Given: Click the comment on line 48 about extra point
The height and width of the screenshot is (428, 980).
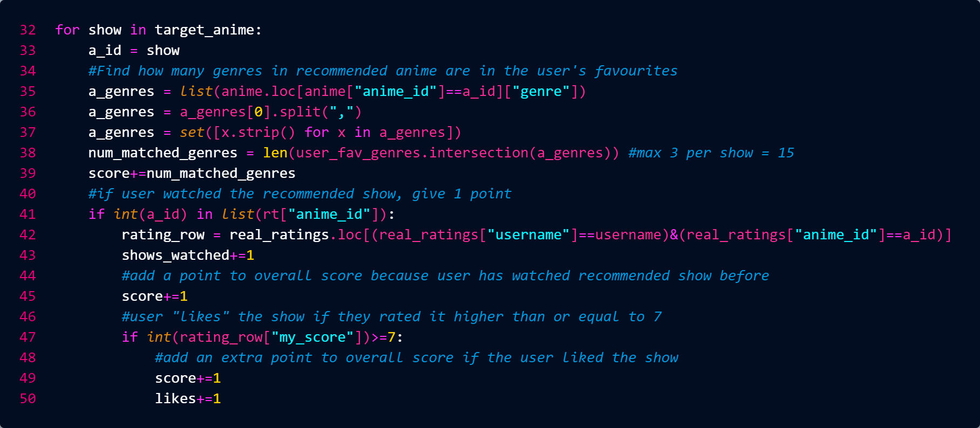Looking at the screenshot, I should pyautogui.click(x=417, y=357).
